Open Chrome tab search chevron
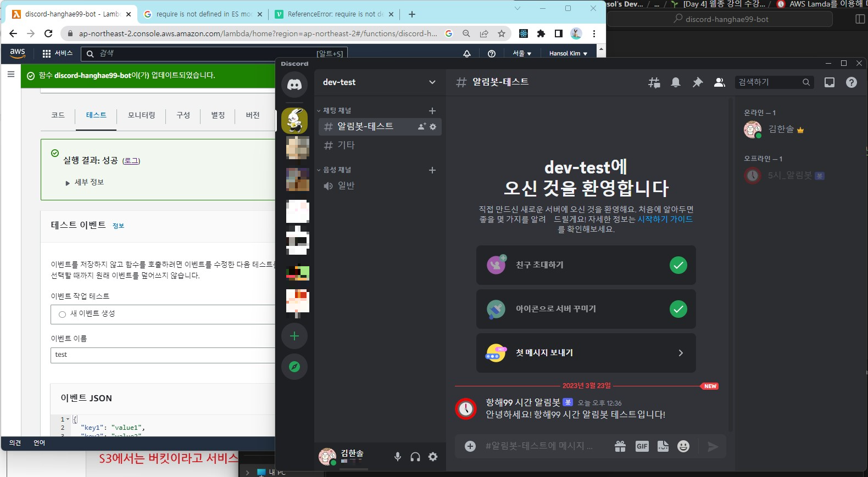The image size is (868, 477). pos(517,8)
